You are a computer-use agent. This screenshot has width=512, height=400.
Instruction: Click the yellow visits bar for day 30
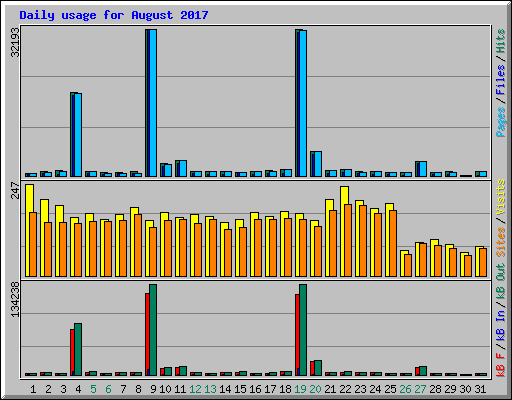coord(462,265)
